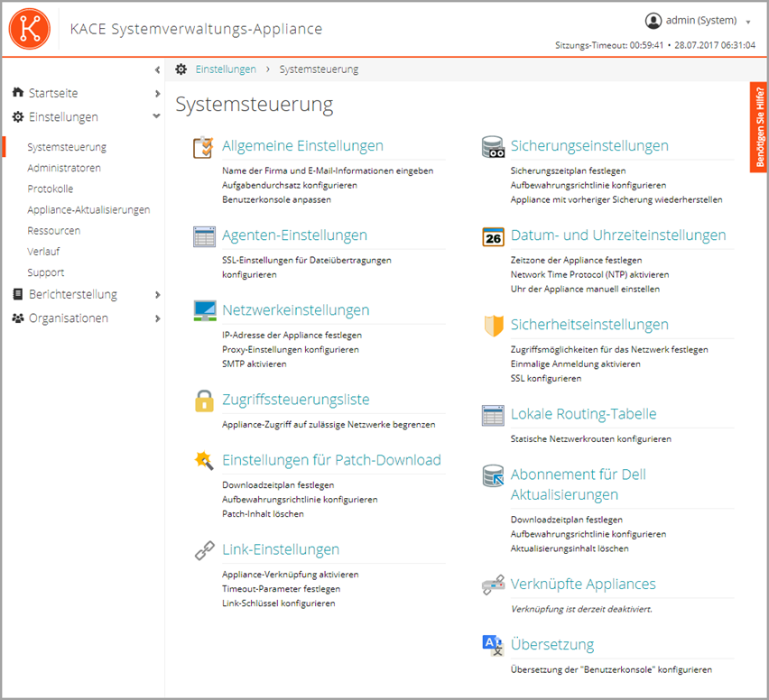The image size is (769, 700).
Task: Expand the Berichterstellung menu section
Action: coord(157,294)
